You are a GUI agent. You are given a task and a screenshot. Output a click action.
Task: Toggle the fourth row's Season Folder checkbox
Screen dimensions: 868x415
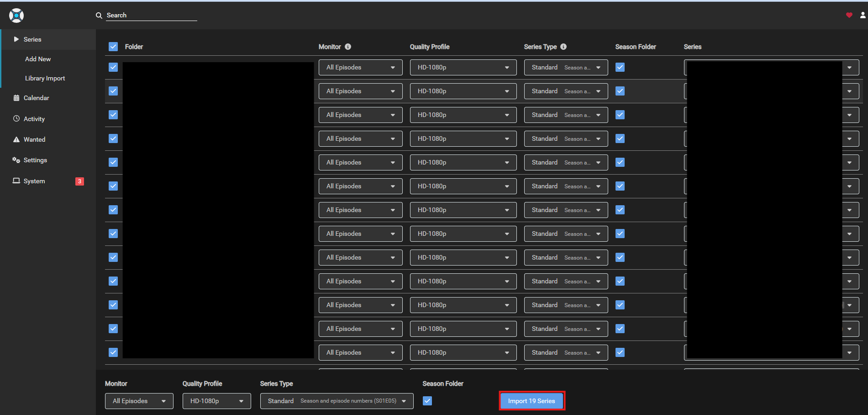(x=620, y=138)
